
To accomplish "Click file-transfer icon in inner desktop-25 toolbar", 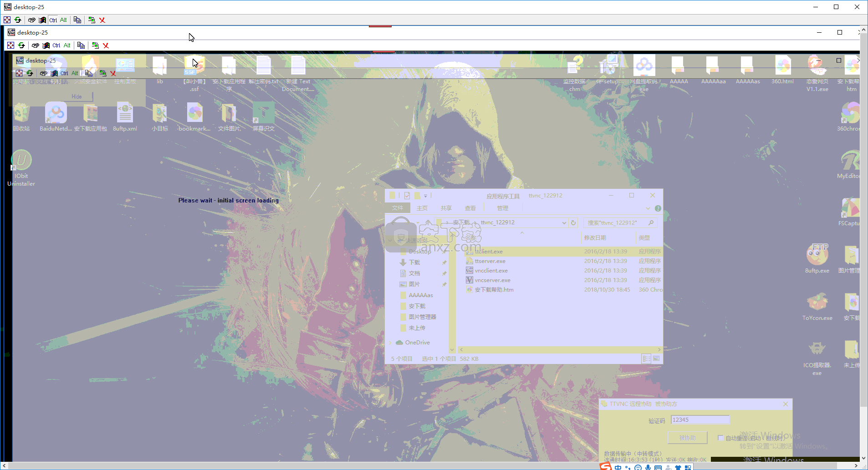I will (81, 45).
